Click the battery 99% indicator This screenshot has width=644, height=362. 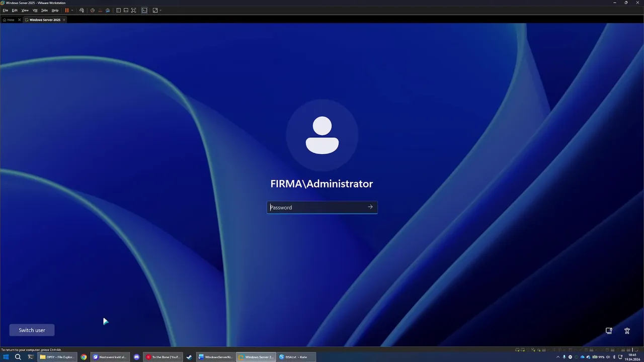pos(599,357)
